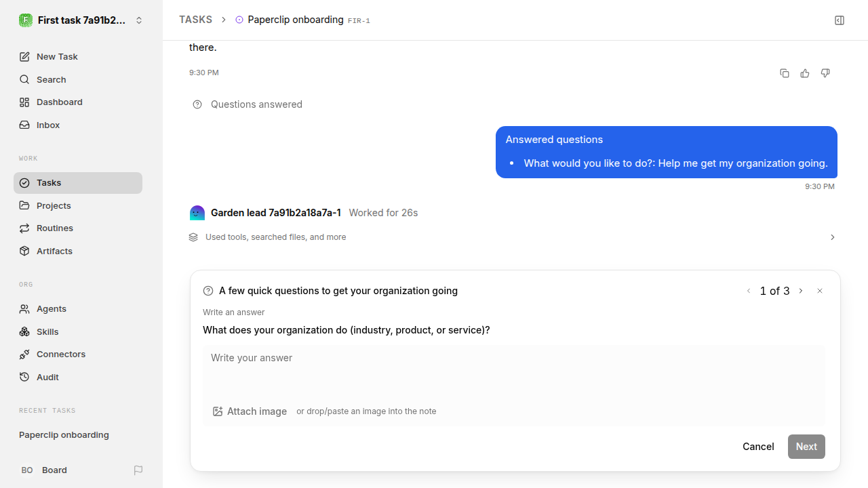Viewport: 868px width, 488px height.
Task: Click the flag icon beside Board
Action: pos(138,470)
